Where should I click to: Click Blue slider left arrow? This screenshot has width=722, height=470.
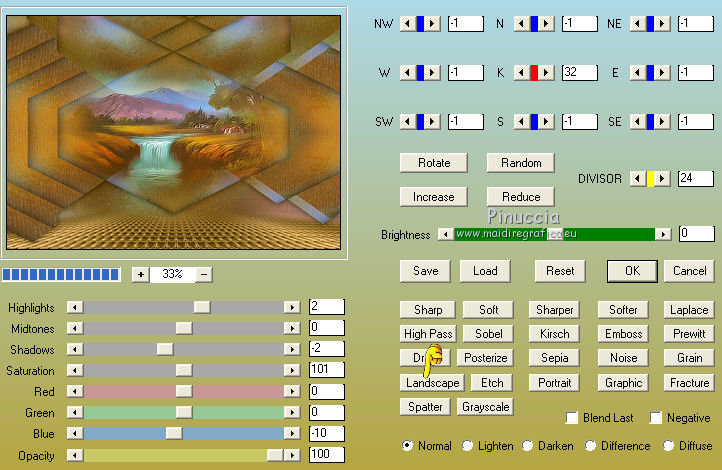[x=75, y=433]
